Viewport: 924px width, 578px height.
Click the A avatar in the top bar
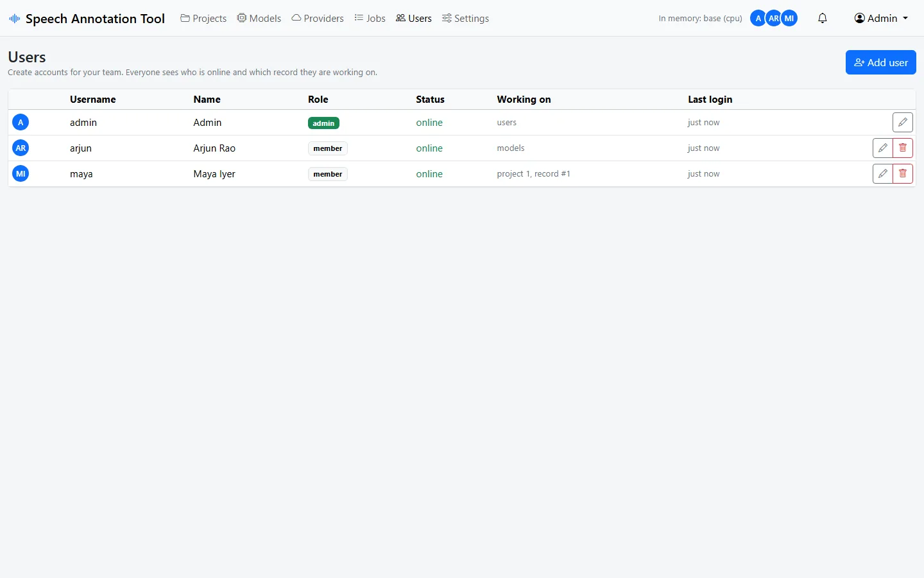point(758,19)
